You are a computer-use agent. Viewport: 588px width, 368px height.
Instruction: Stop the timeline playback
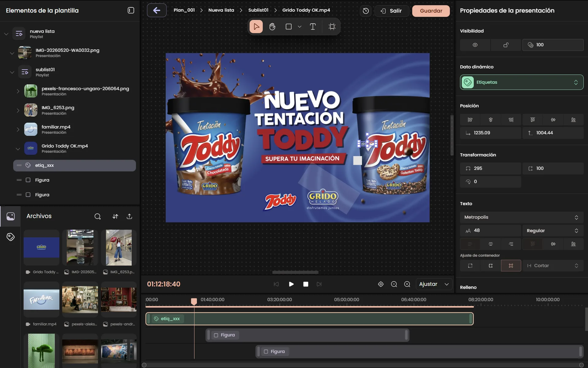pos(306,284)
